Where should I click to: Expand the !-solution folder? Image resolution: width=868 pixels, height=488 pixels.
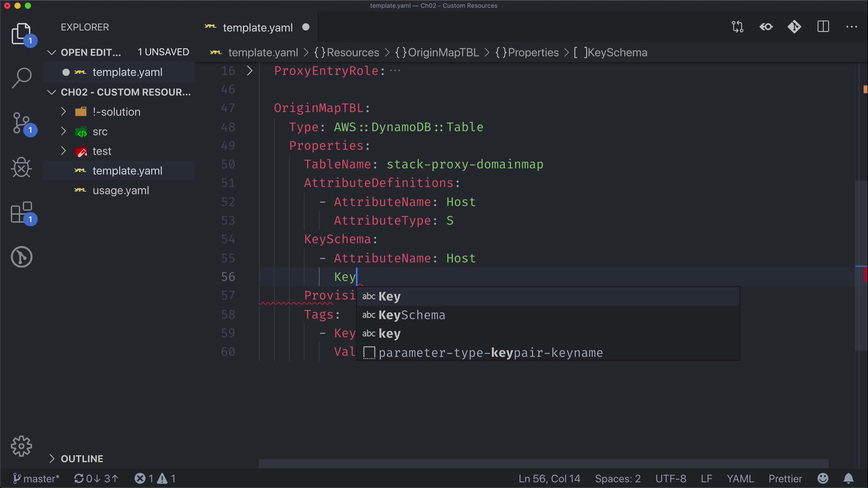116,112
